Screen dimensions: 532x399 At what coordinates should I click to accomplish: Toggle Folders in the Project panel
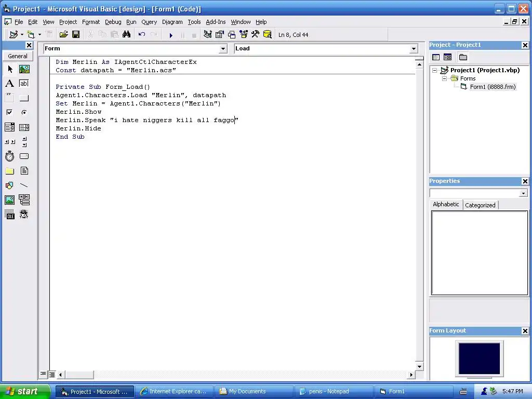pyautogui.click(x=463, y=57)
